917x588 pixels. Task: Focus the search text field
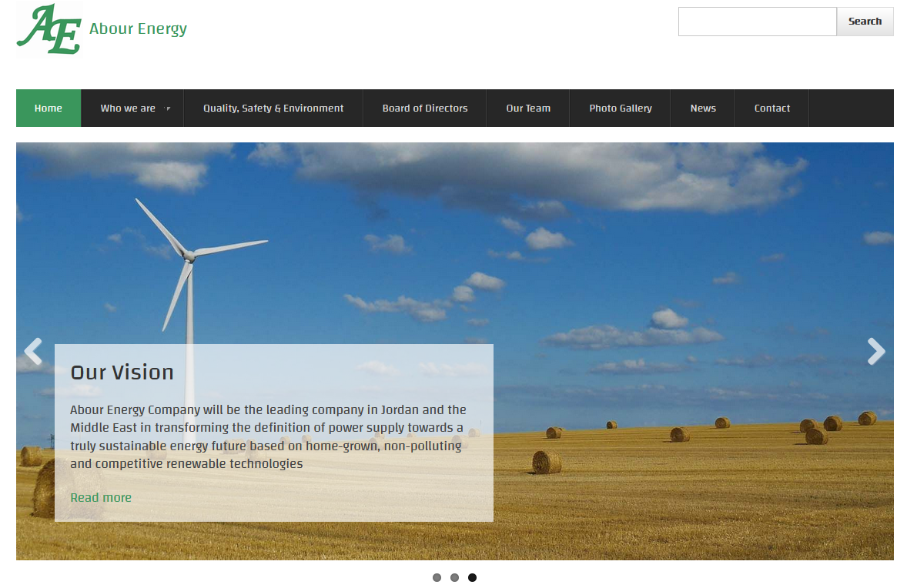tap(758, 22)
